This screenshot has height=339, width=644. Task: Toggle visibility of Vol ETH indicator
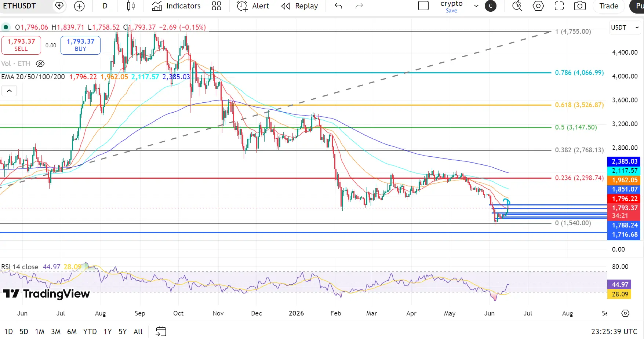click(x=40, y=64)
